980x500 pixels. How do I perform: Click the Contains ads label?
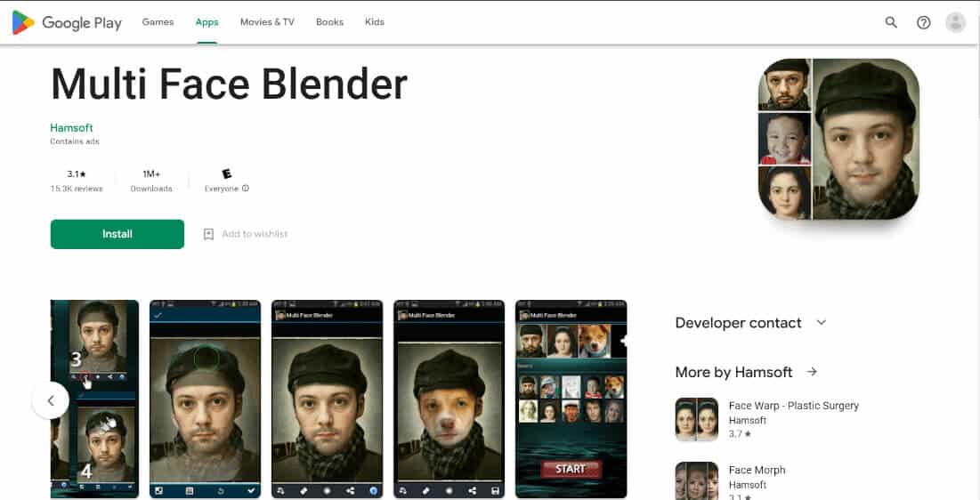point(75,141)
